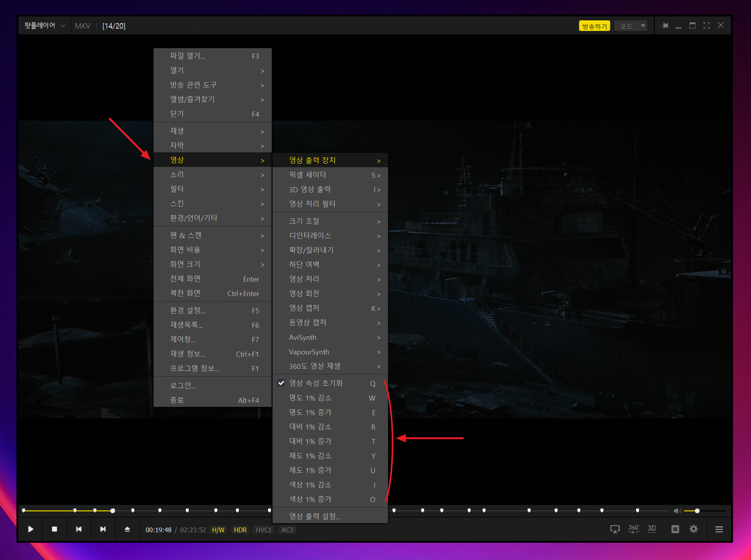Select 채도 1% 감소
751x560 pixels.
[x=330, y=456]
